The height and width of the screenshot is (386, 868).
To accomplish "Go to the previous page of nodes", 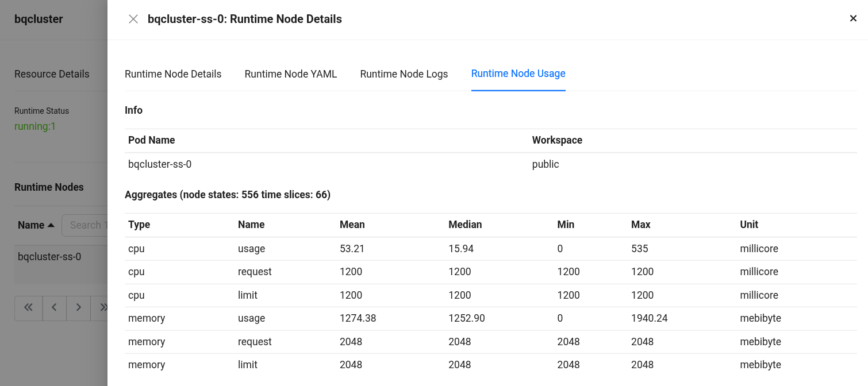I will [54, 308].
